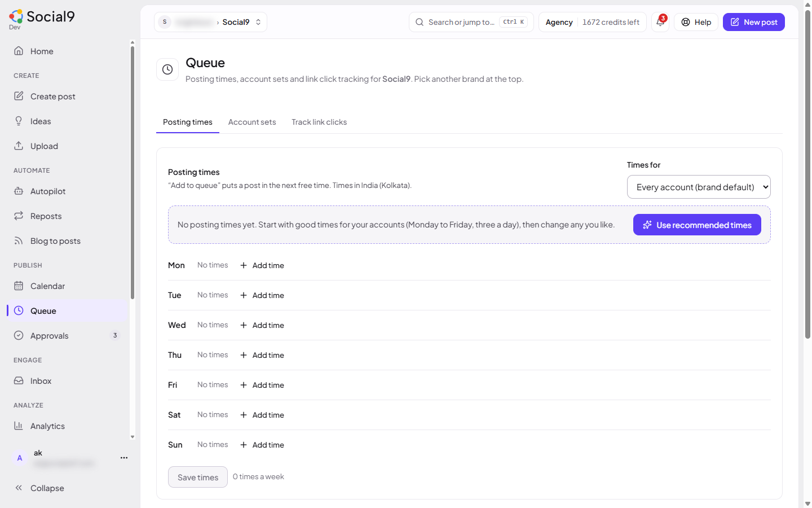Click No times text in Sat row
Viewport: 812px width, 508px height.
point(213,414)
